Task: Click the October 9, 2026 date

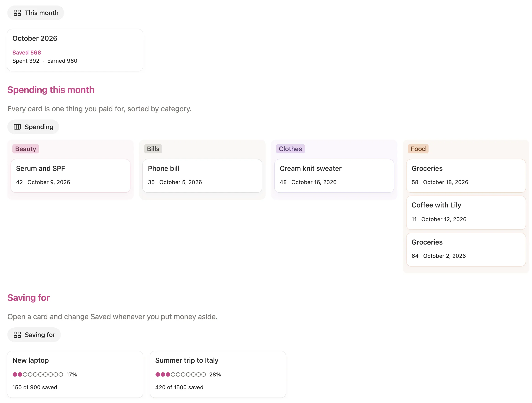Action: 49,182
